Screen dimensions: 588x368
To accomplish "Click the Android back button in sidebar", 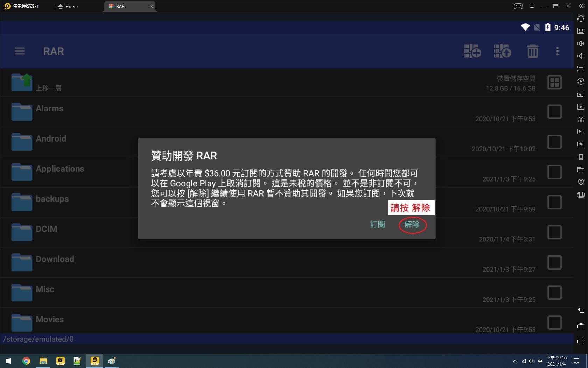I will [x=581, y=310].
